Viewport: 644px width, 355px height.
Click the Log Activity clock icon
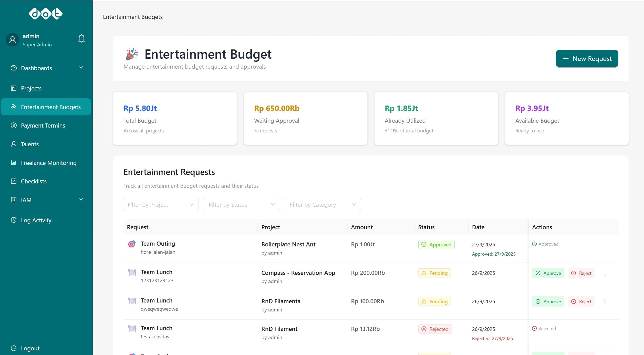tap(14, 220)
